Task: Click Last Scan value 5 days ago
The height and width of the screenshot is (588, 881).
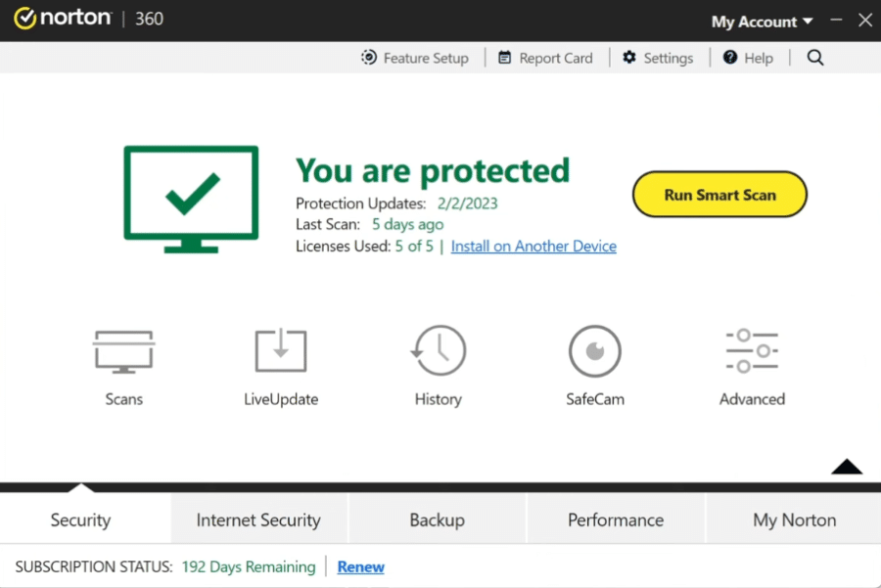Action: click(408, 224)
